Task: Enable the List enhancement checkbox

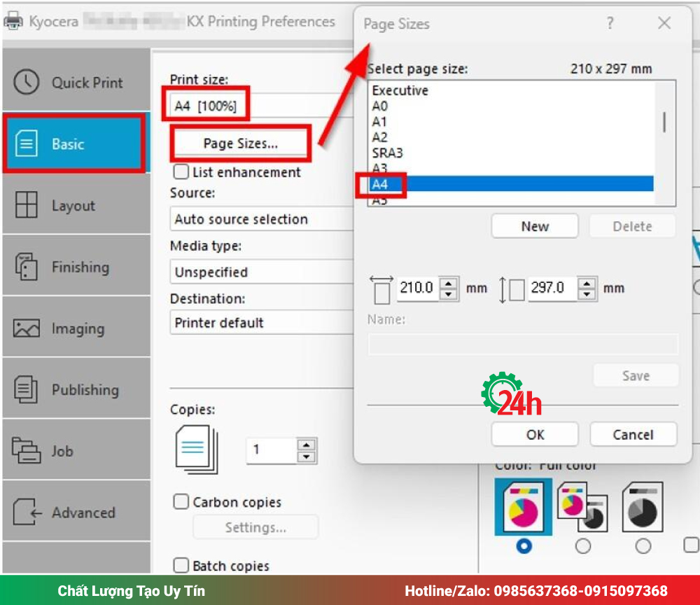Action: (x=181, y=172)
